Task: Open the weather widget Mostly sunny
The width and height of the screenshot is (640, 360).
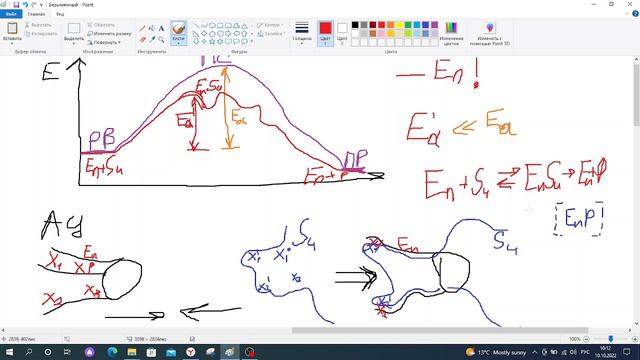Action: point(496,352)
